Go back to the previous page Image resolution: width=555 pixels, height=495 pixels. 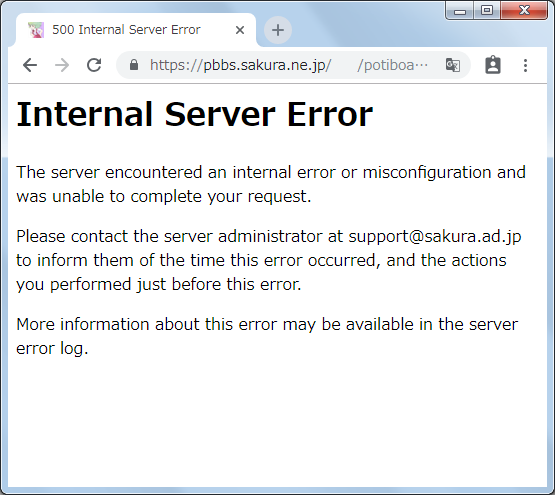coord(30,65)
